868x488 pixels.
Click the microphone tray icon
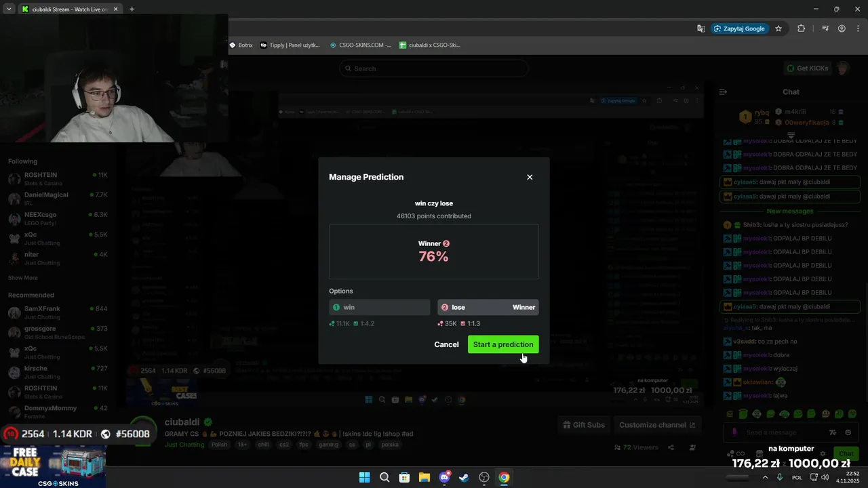(780, 477)
